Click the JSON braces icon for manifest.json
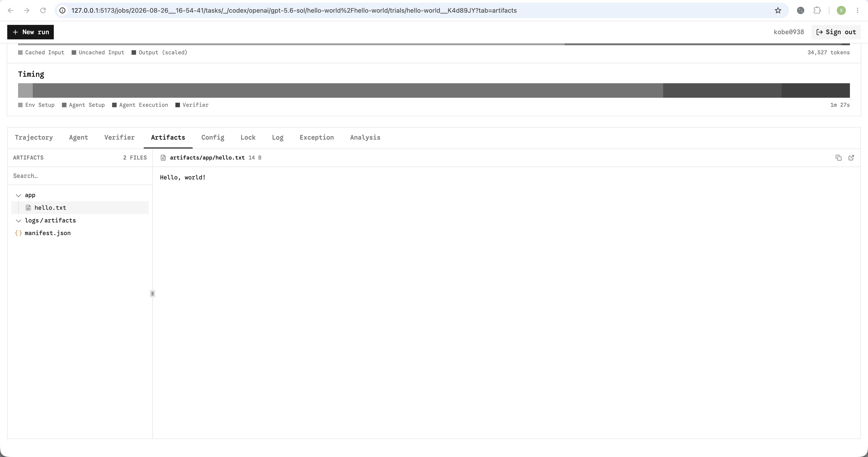The width and height of the screenshot is (868, 457). click(19, 233)
